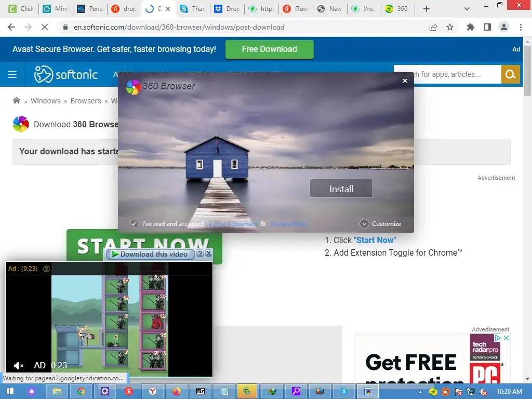Expand the Customize install options
Screen dimensions: 532x399
coord(380,224)
